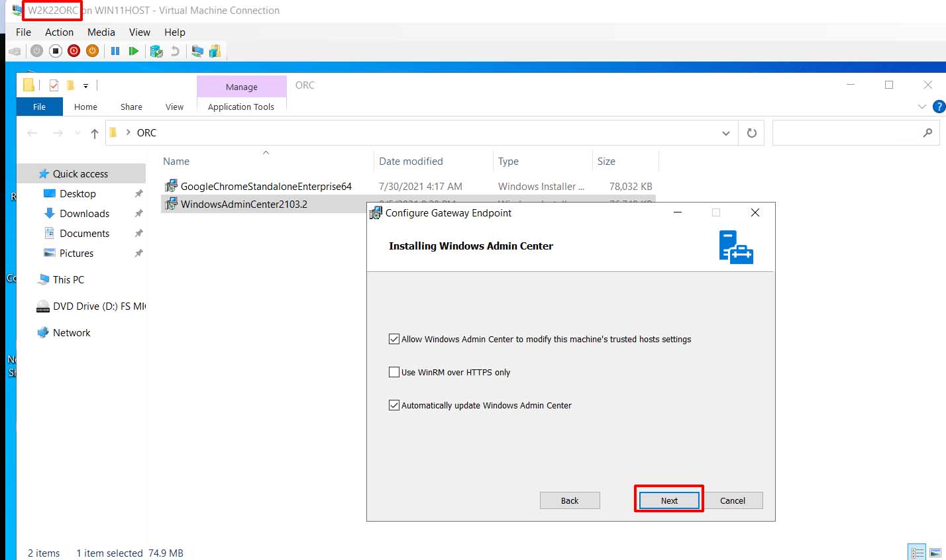
Task: Select GoogleChromeStandaloneEnterprise64 file
Action: (x=266, y=186)
